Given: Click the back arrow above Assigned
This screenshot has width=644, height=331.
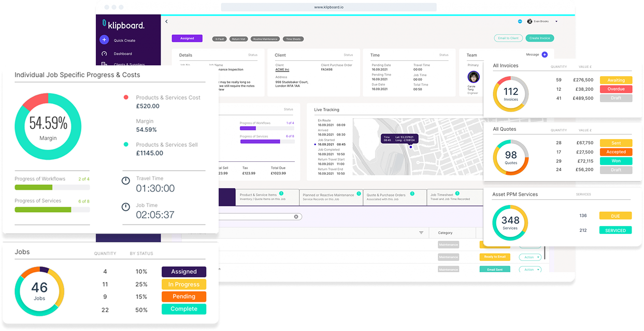Looking at the screenshot, I should point(166,22).
